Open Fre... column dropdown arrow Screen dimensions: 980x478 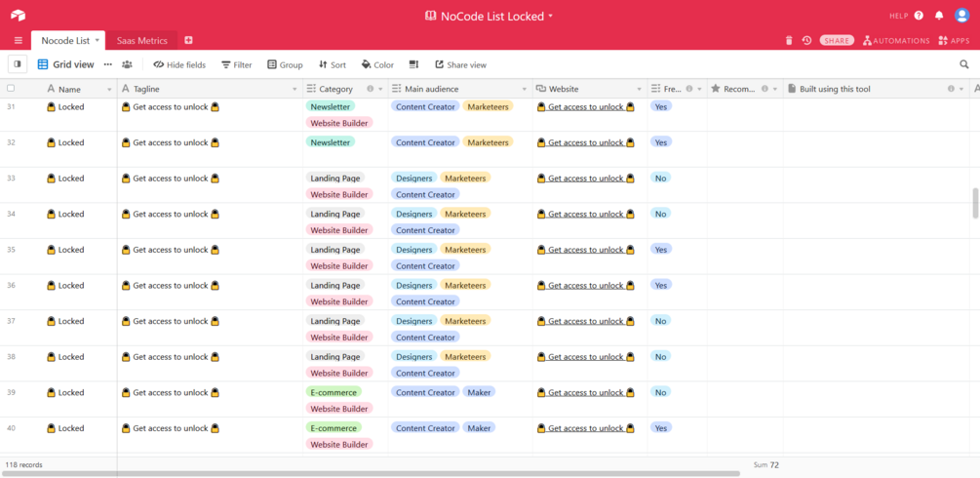point(700,90)
